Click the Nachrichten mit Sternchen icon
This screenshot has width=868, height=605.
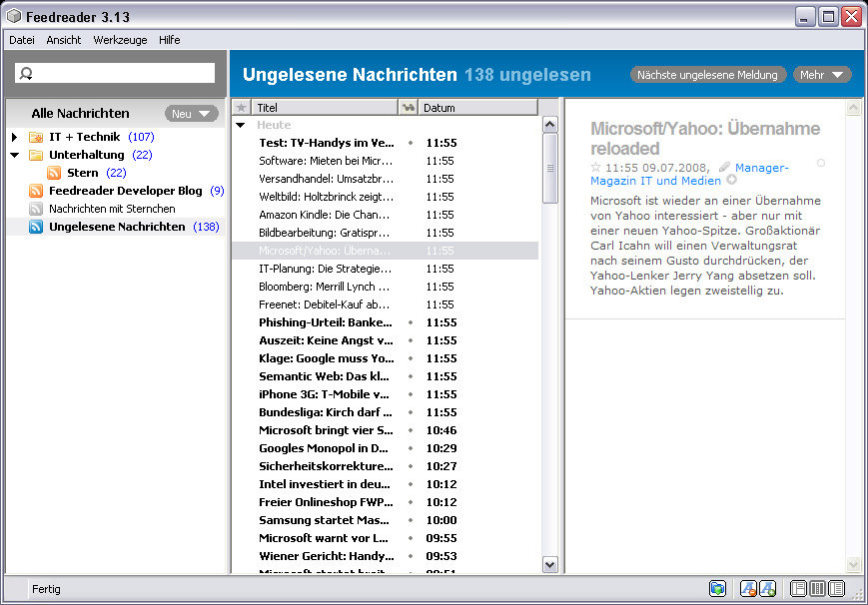(x=36, y=209)
